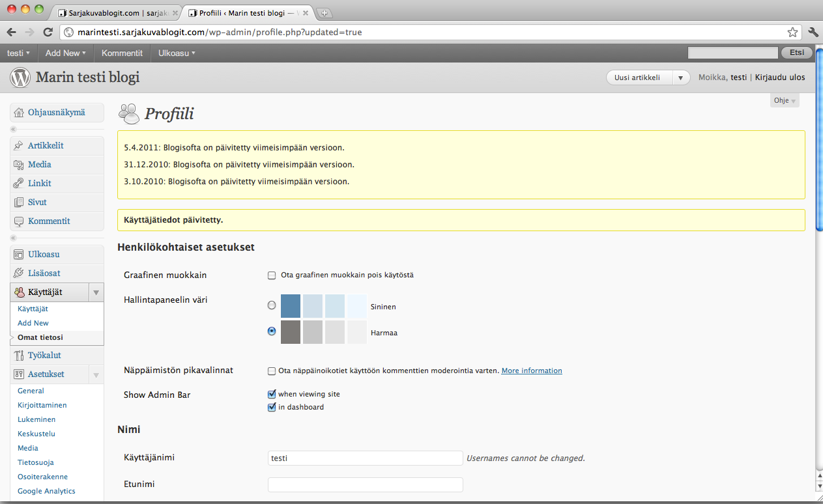
Task: Close the Sarjakuvablogit.com tab
Action: pyautogui.click(x=175, y=13)
